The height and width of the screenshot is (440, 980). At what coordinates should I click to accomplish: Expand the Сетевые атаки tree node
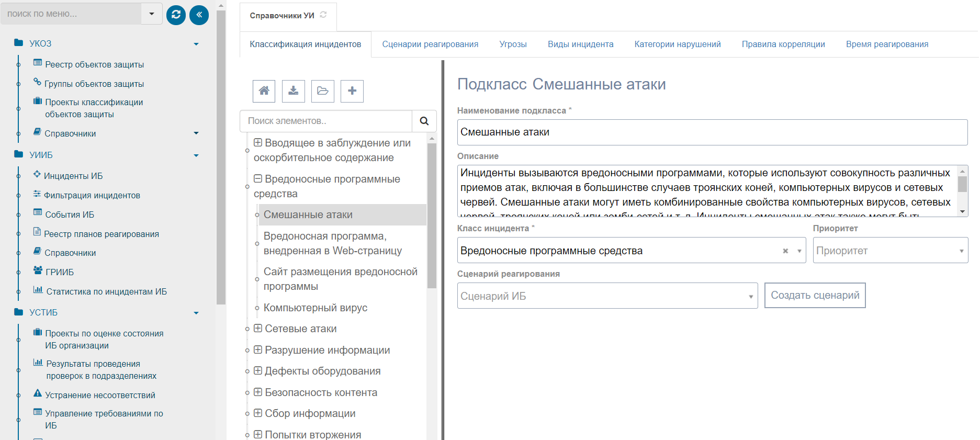(258, 329)
